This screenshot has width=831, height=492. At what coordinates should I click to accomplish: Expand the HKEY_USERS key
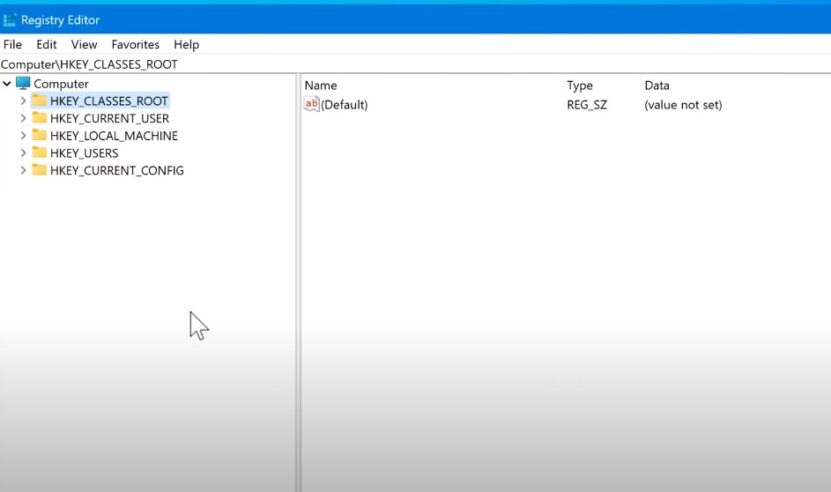[x=23, y=153]
